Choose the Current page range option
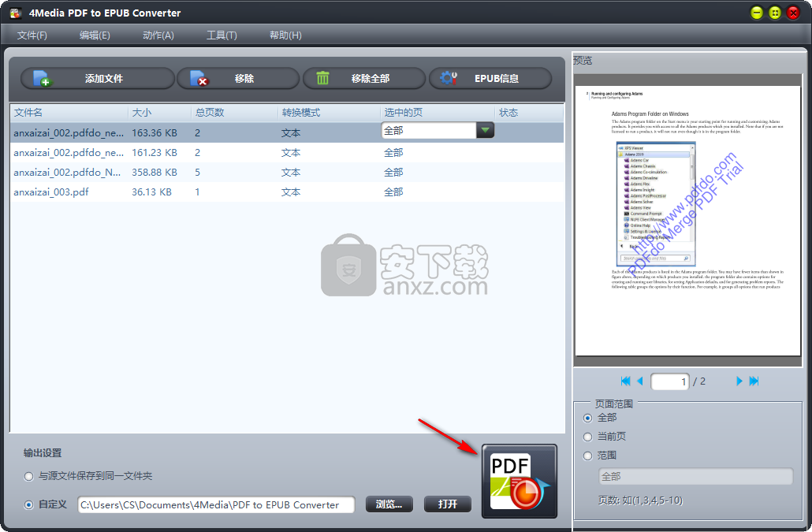This screenshot has width=812, height=532. pyautogui.click(x=588, y=437)
